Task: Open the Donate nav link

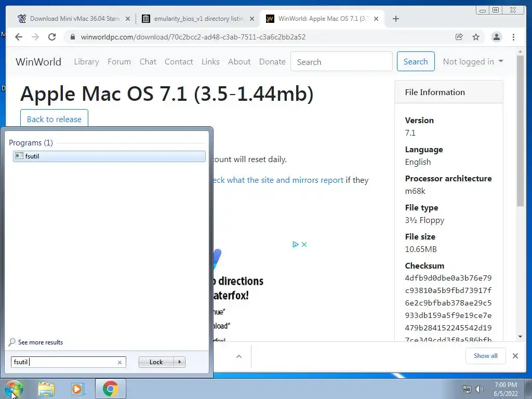Action: pyautogui.click(x=272, y=62)
